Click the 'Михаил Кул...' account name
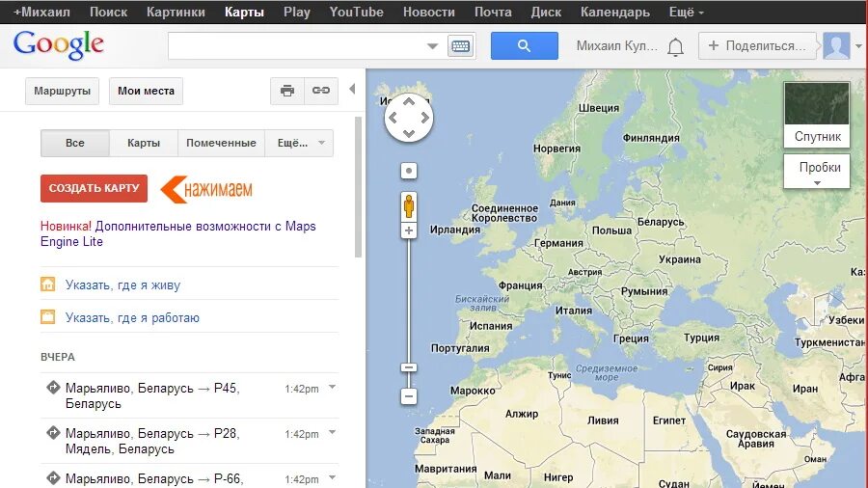This screenshot has height=488, width=868. [617, 46]
